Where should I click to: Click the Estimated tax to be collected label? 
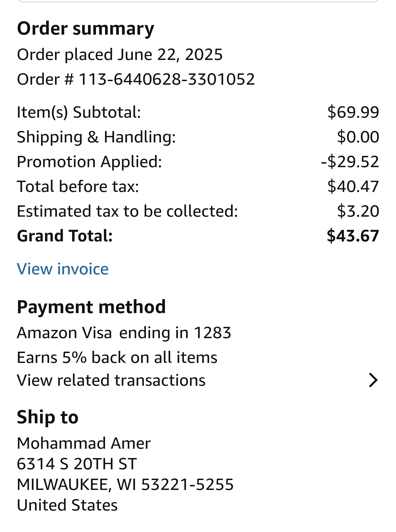[127, 211]
